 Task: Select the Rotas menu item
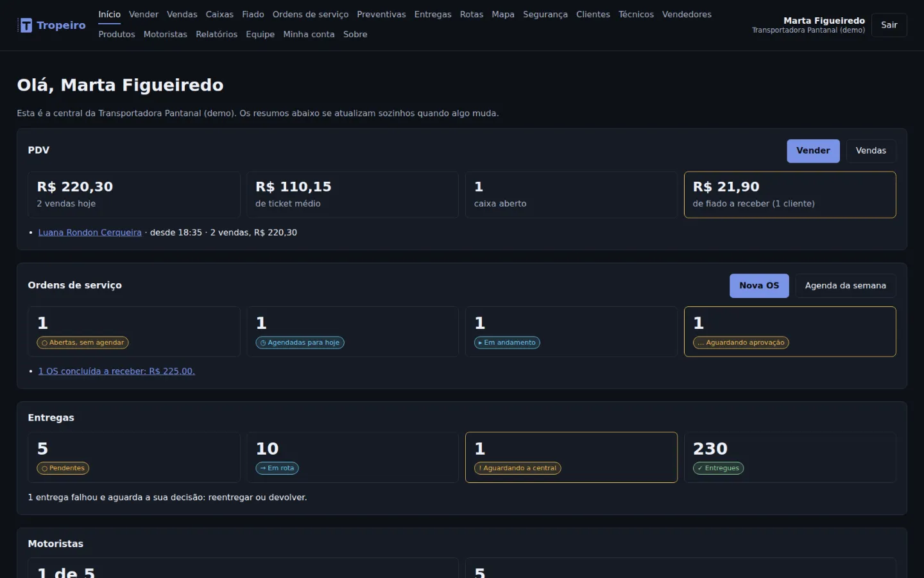point(472,14)
